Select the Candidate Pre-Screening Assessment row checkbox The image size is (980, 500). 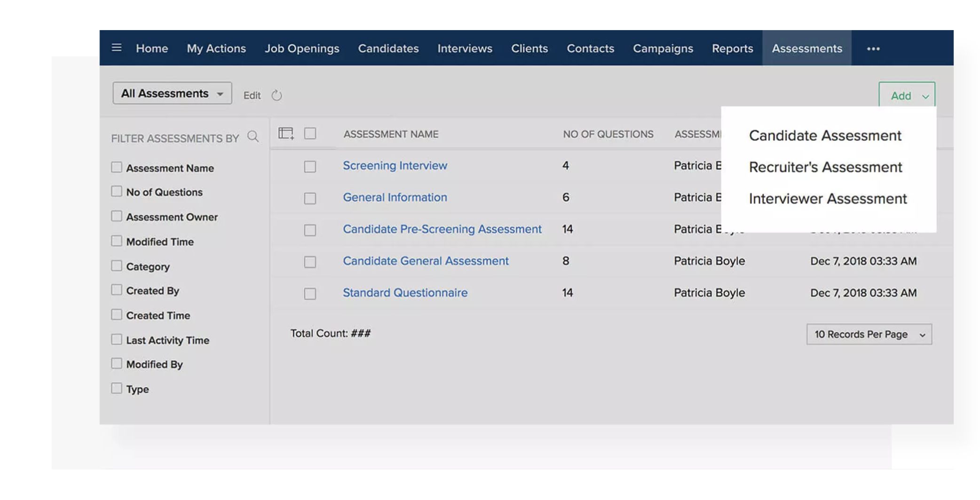(x=310, y=230)
